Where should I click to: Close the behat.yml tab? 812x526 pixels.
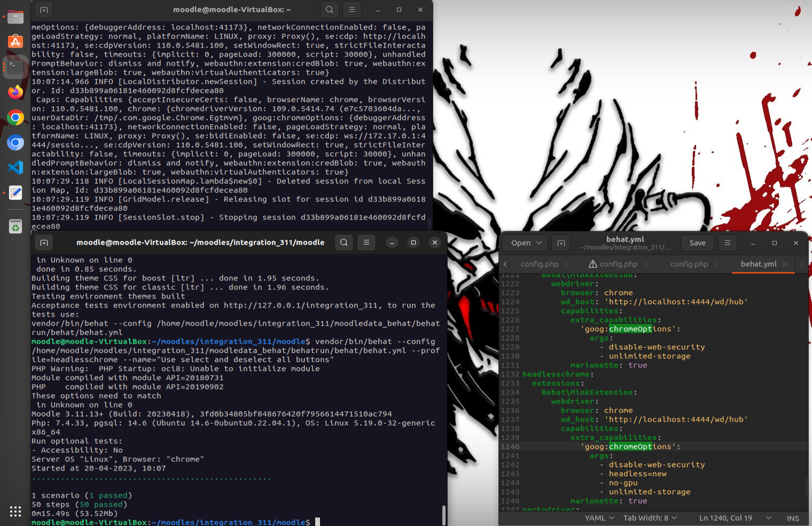click(785, 264)
